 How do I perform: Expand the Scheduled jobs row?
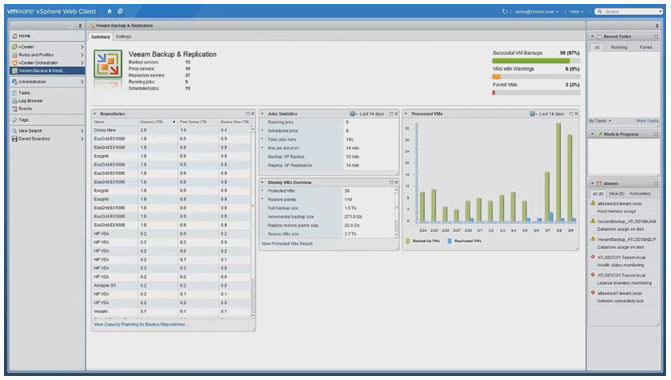click(262, 131)
